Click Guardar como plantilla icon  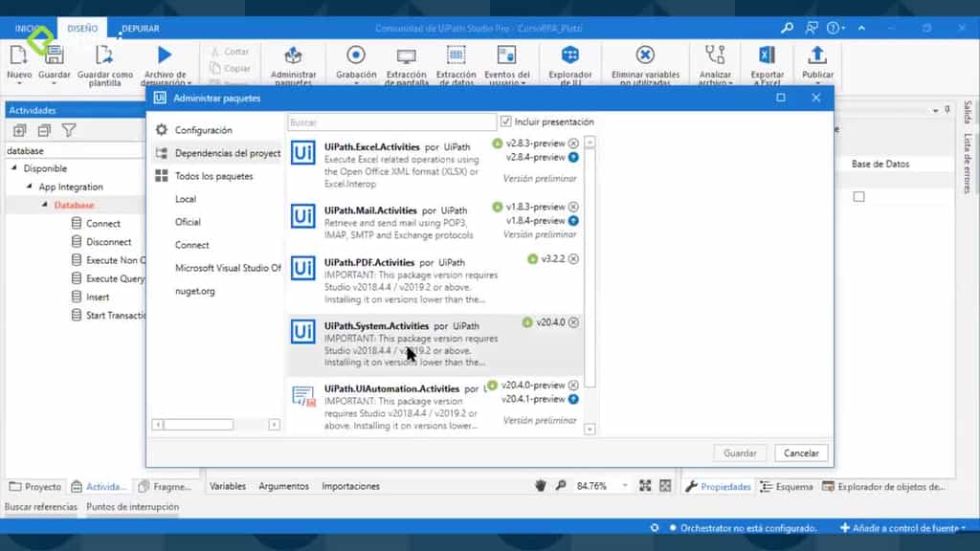coord(104,56)
